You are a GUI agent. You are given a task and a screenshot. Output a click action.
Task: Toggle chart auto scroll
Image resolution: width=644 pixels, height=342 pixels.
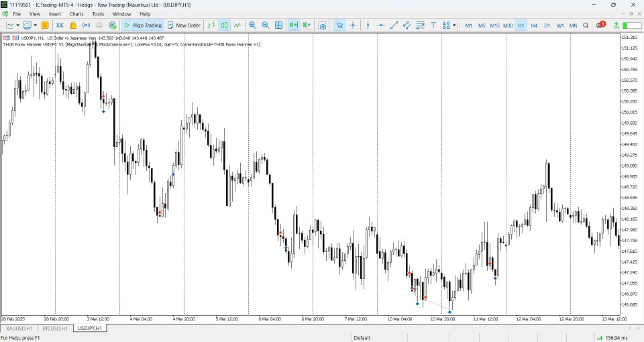pos(294,25)
